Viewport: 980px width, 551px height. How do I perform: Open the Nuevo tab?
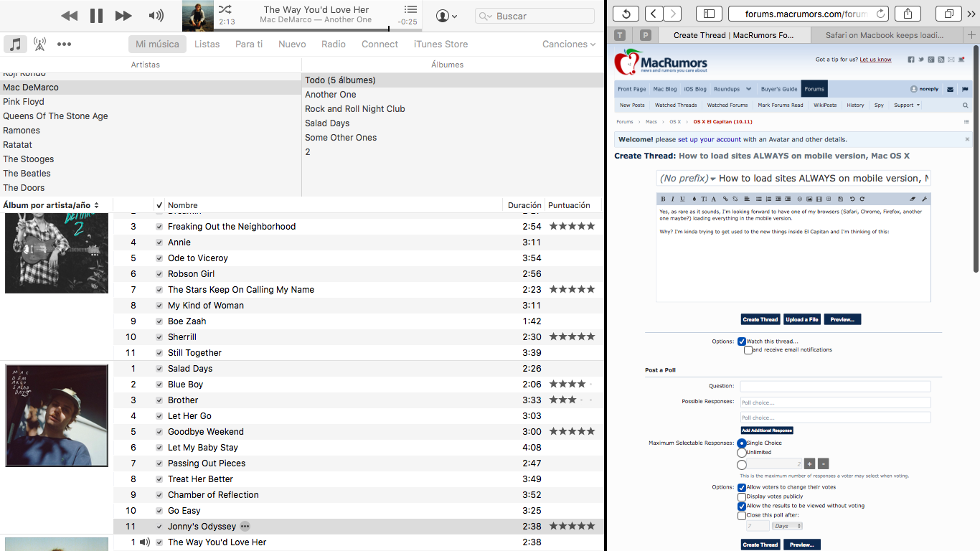292,44
